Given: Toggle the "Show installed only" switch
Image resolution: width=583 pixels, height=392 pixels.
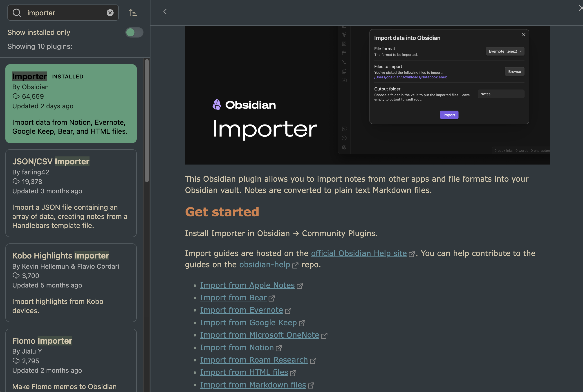Looking at the screenshot, I should point(134,32).
